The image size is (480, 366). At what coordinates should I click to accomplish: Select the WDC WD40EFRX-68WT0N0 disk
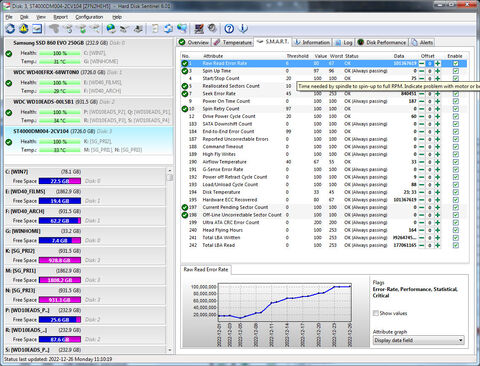(89, 82)
